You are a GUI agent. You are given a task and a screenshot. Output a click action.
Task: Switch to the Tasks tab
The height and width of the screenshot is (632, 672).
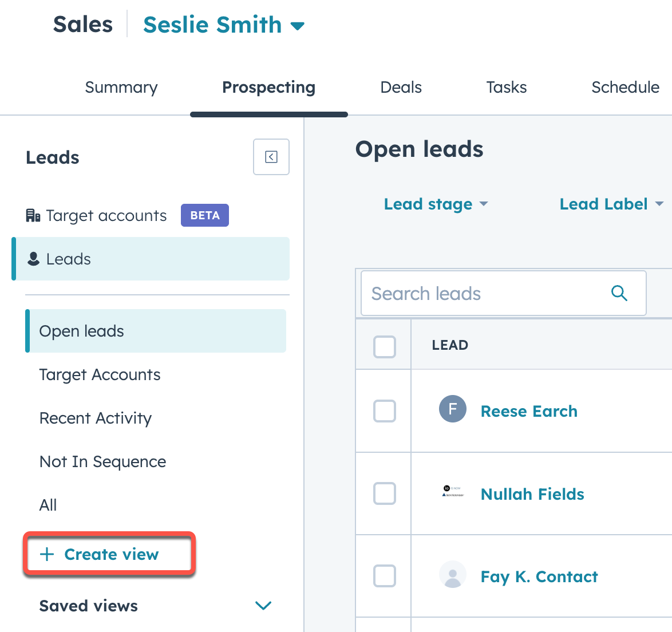pos(506,87)
